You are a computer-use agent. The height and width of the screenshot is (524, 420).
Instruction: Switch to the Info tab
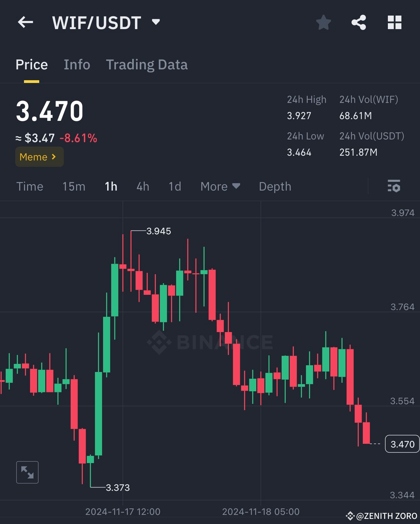[77, 64]
